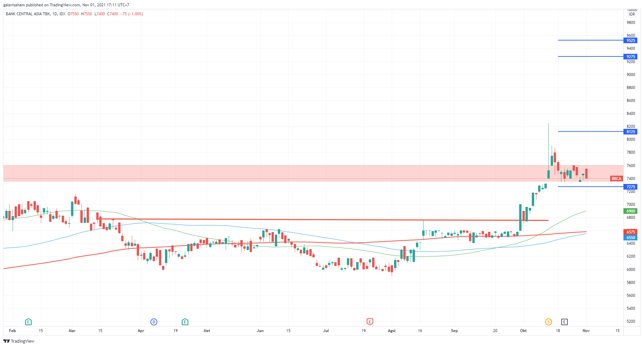The image size is (644, 347).
Task: Click the TradingView logo at bottom left
Action: pos(19,341)
